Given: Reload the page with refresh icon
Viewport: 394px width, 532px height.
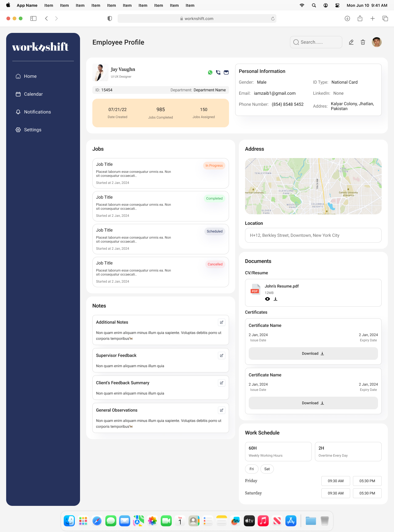Looking at the screenshot, I should (273, 18).
